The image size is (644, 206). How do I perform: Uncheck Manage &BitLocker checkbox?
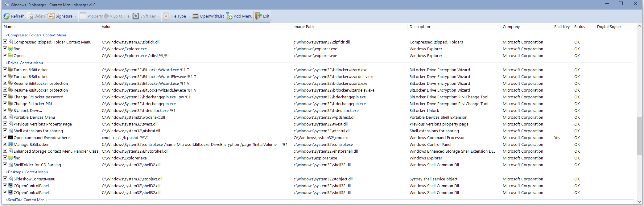(x=5, y=144)
